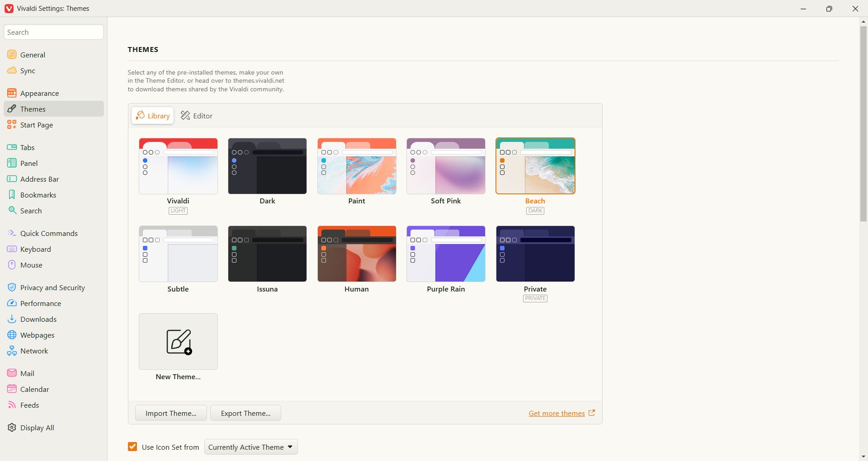The width and height of the screenshot is (868, 461).
Task: Choose the Human theme preview
Action: tap(357, 254)
